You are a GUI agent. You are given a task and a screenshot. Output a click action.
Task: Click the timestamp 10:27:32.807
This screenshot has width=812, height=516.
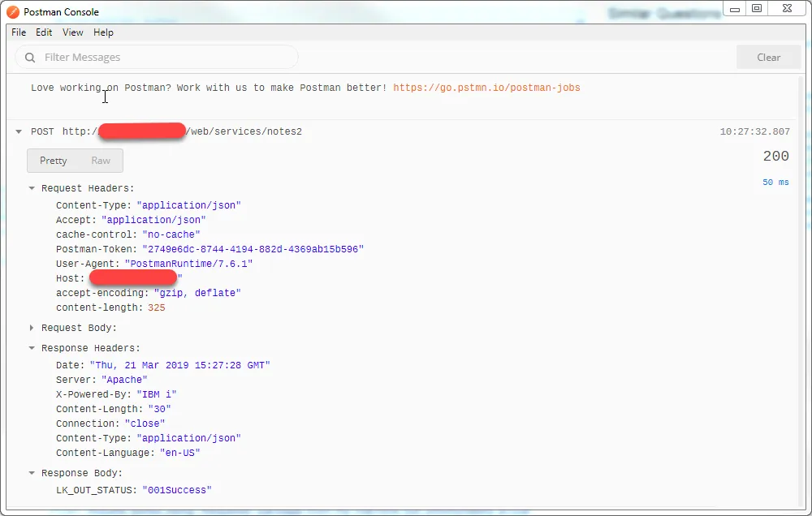point(754,131)
